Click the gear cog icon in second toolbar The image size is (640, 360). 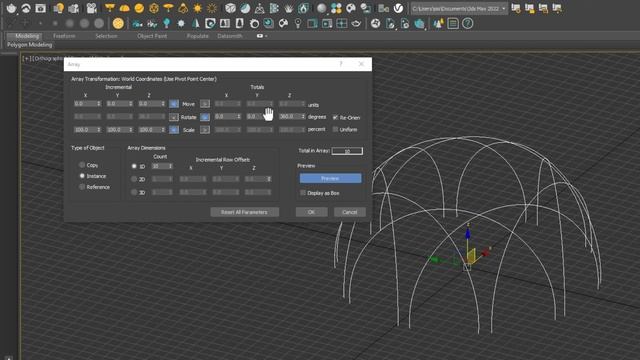[x=181, y=24]
